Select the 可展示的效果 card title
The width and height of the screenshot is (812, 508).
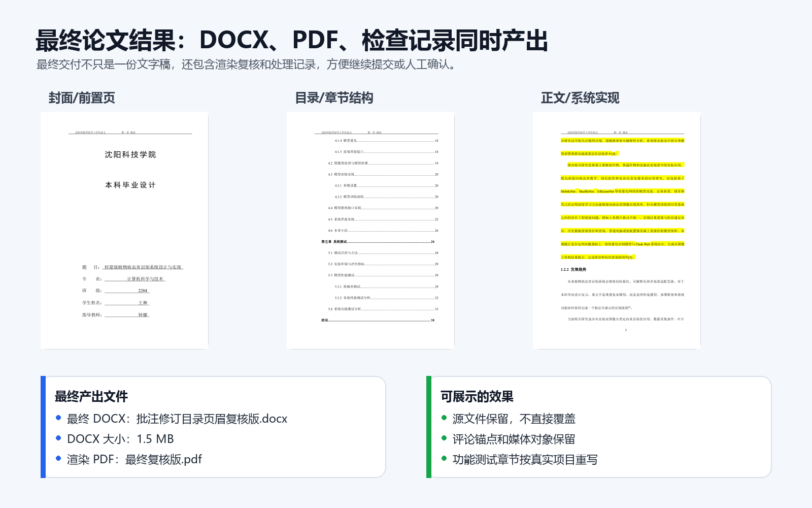point(477,397)
